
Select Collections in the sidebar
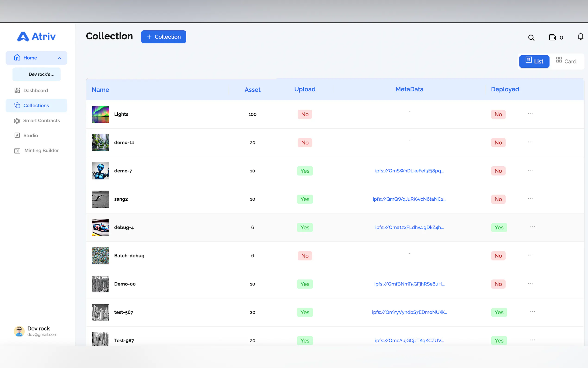(x=36, y=105)
